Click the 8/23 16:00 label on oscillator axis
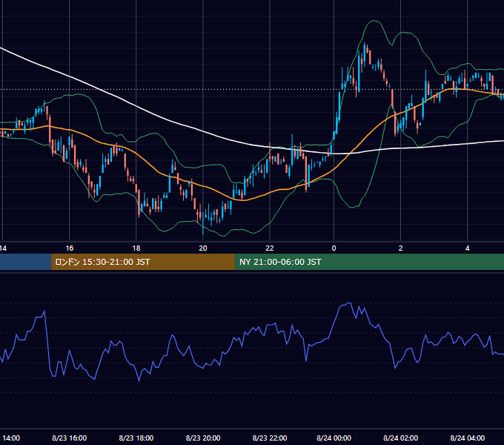This screenshot has width=504, height=445. point(70,438)
